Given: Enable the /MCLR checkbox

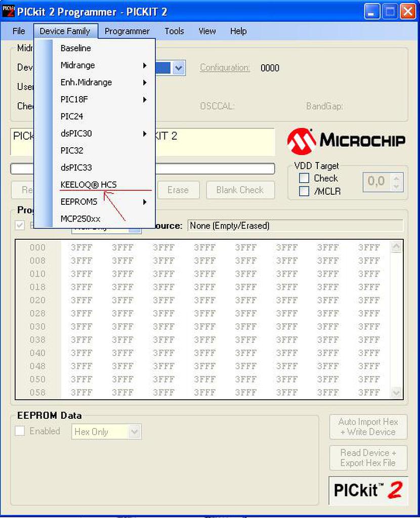Looking at the screenshot, I should 304,191.
